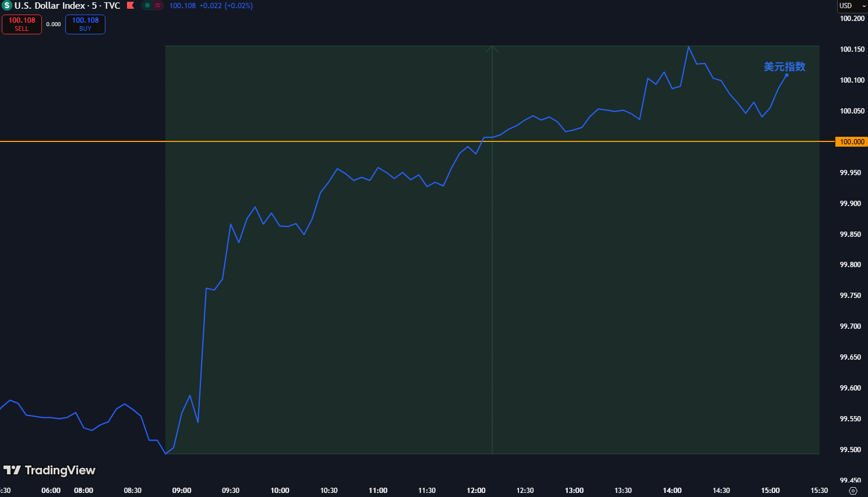Open the U.S. Dollar Index symbol search
The image size is (868, 497).
[x=50, y=6]
